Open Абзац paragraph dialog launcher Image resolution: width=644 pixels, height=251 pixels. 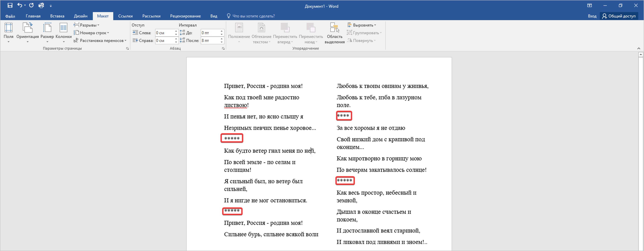pyautogui.click(x=223, y=48)
